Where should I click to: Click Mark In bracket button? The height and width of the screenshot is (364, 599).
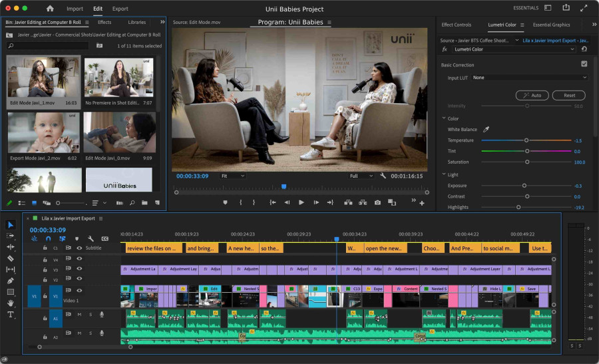coord(241,202)
